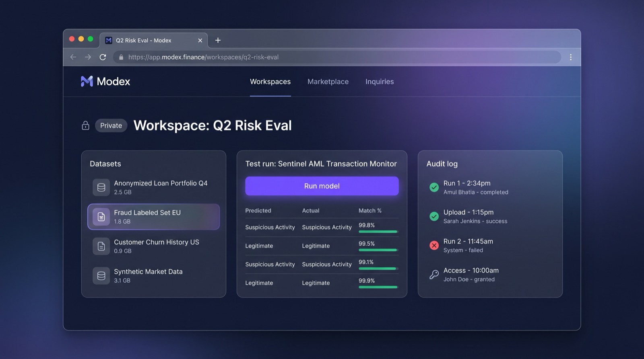Click the Modex favicon in tab

point(109,40)
